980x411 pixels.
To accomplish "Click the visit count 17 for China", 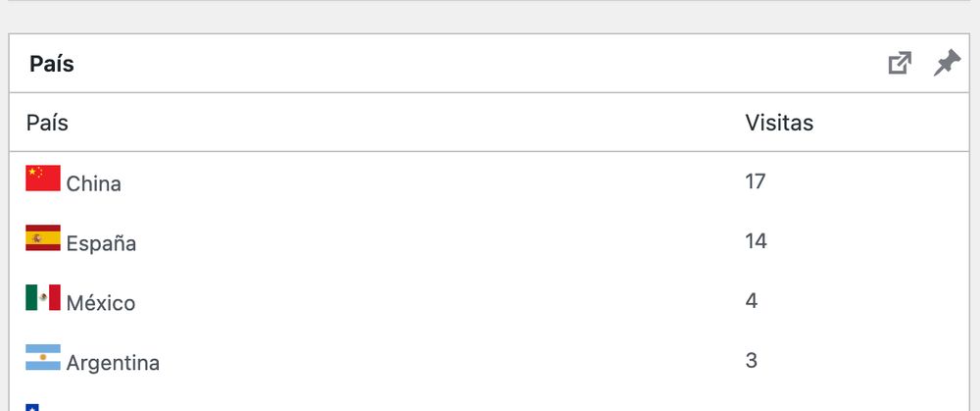I will [756, 181].
